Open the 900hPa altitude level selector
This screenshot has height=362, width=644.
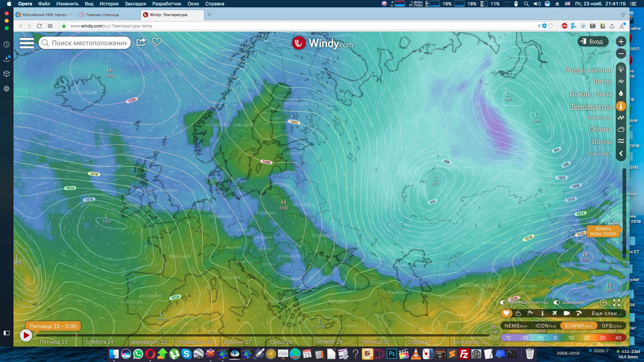(x=603, y=231)
